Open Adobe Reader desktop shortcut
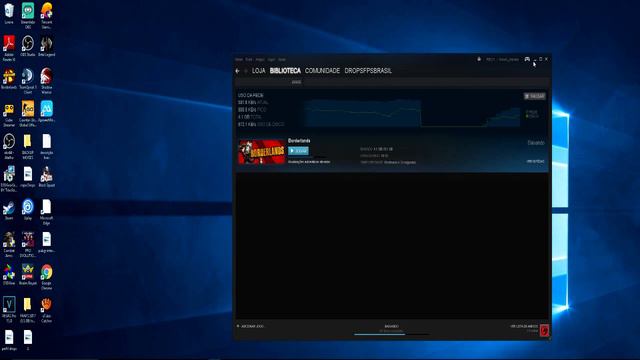The width and height of the screenshot is (640, 360). pos(9,48)
